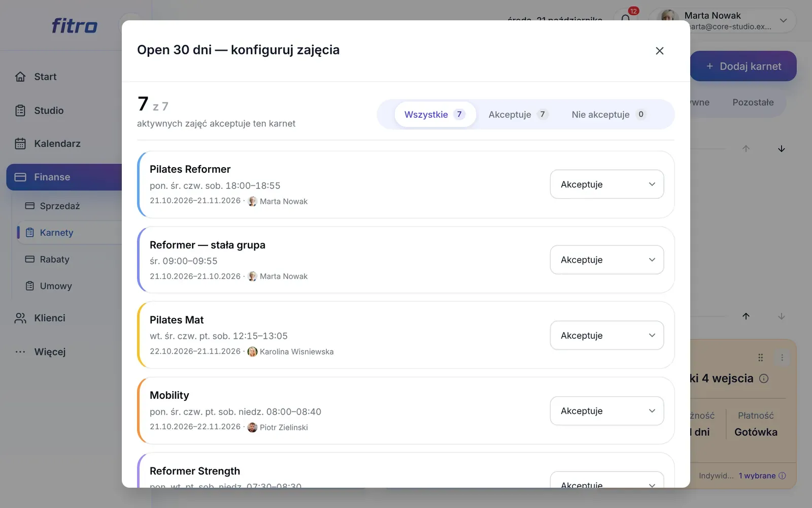This screenshot has width=812, height=508.
Task: Click the Więcej three-dots icon
Action: coord(20,352)
